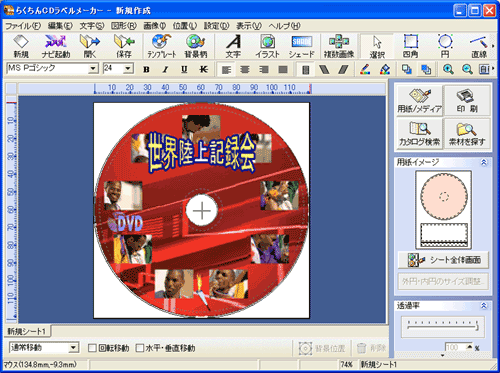This screenshot has width=500, height=373.
Task: Select the 文字 text tool
Action: pyautogui.click(x=233, y=46)
